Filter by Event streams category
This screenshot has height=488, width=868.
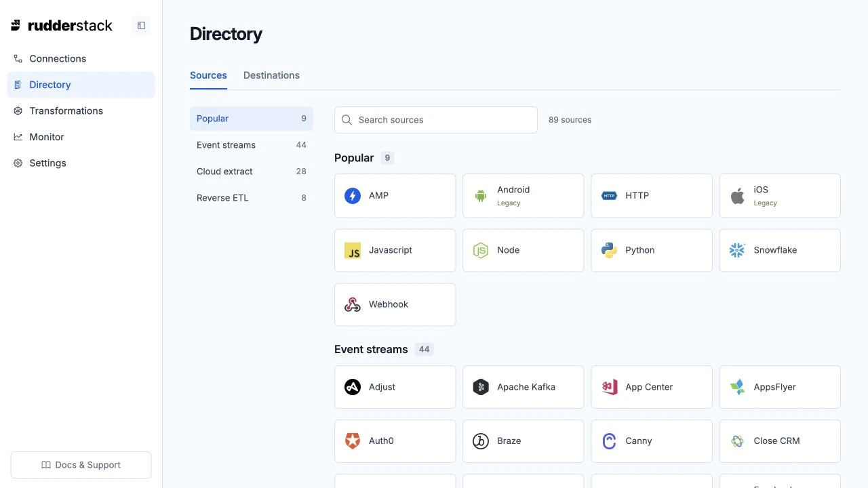click(x=252, y=145)
